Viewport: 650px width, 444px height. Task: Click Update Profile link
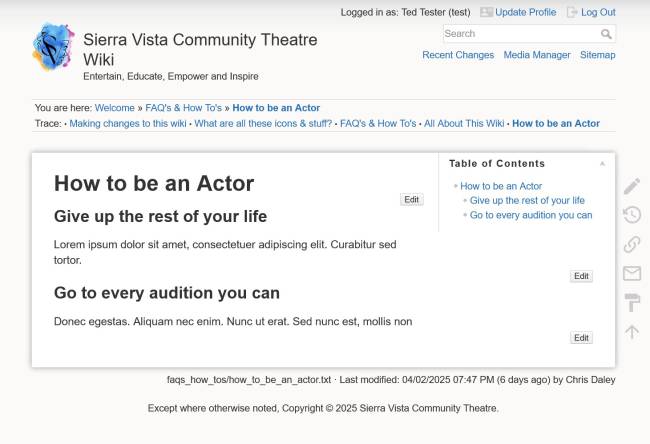(x=525, y=12)
